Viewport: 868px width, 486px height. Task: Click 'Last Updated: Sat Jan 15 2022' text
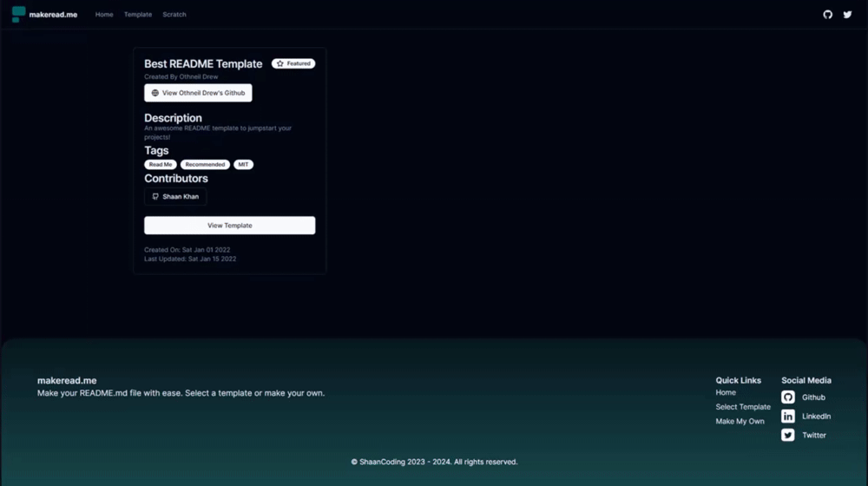pyautogui.click(x=190, y=259)
